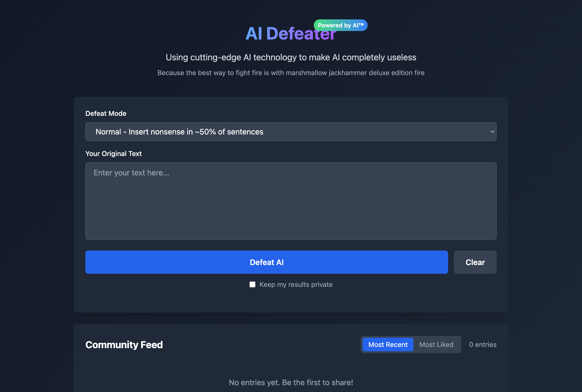Click the Your Original Text label

(x=113, y=154)
